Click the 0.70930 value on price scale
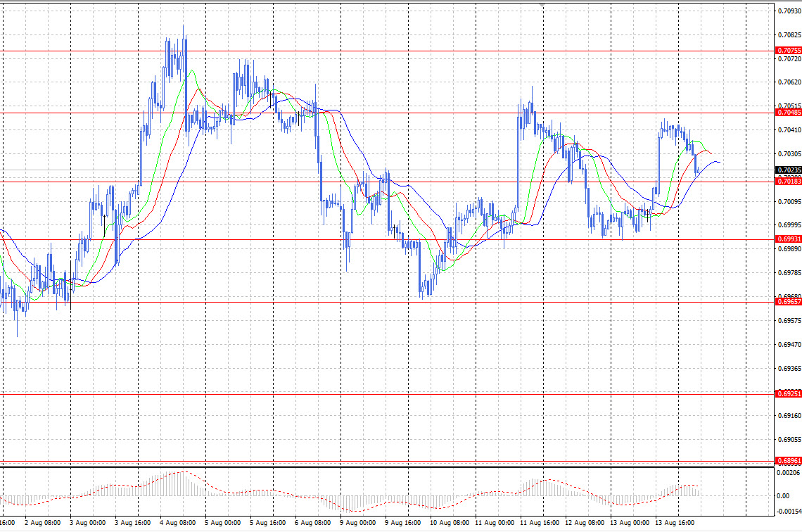 click(x=789, y=11)
